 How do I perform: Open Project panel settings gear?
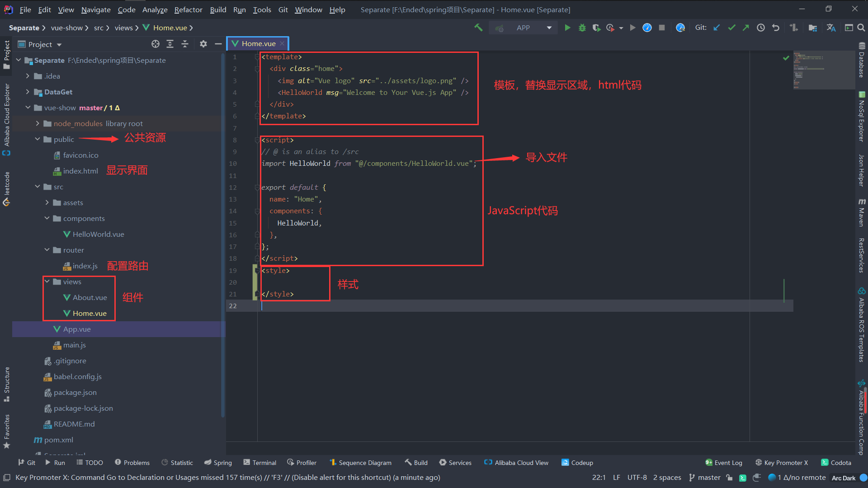tap(203, 44)
